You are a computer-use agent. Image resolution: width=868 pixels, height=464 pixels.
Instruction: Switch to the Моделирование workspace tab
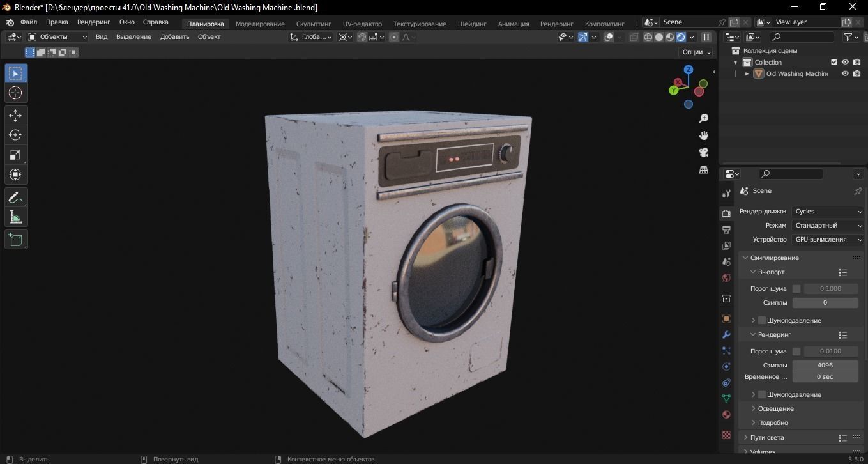(x=260, y=24)
